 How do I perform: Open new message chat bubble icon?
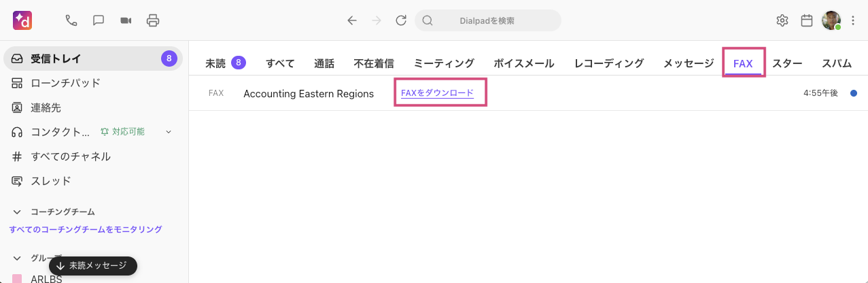[x=99, y=20]
